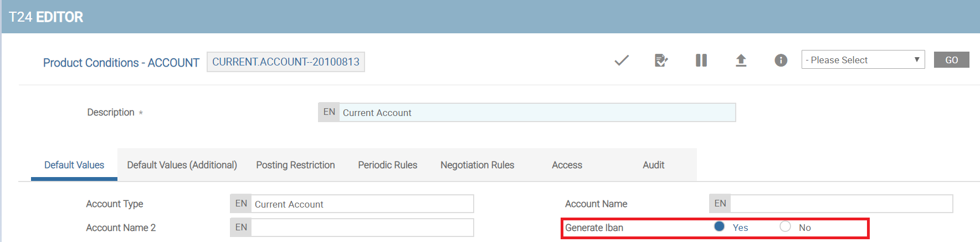The height and width of the screenshot is (242, 980).
Task: Click the Account Name 2 field
Action: [x=362, y=228]
